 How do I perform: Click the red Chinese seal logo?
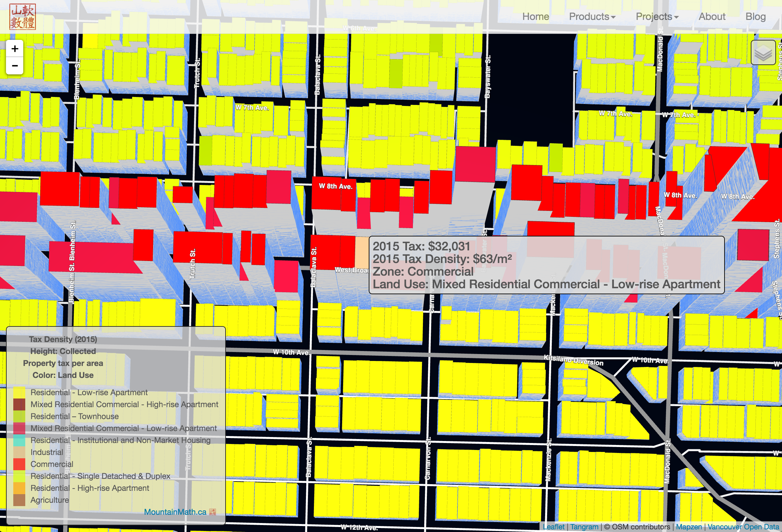[x=23, y=17]
